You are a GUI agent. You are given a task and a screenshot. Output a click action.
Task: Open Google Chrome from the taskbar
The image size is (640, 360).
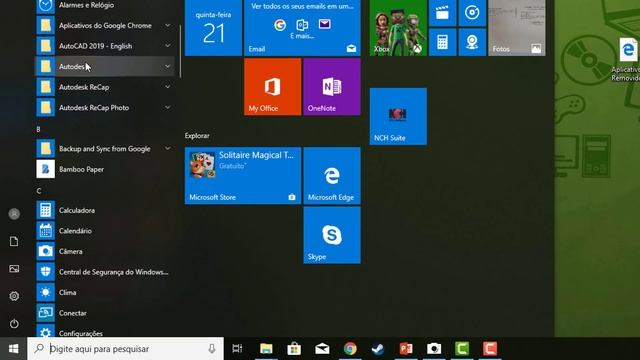point(350,349)
